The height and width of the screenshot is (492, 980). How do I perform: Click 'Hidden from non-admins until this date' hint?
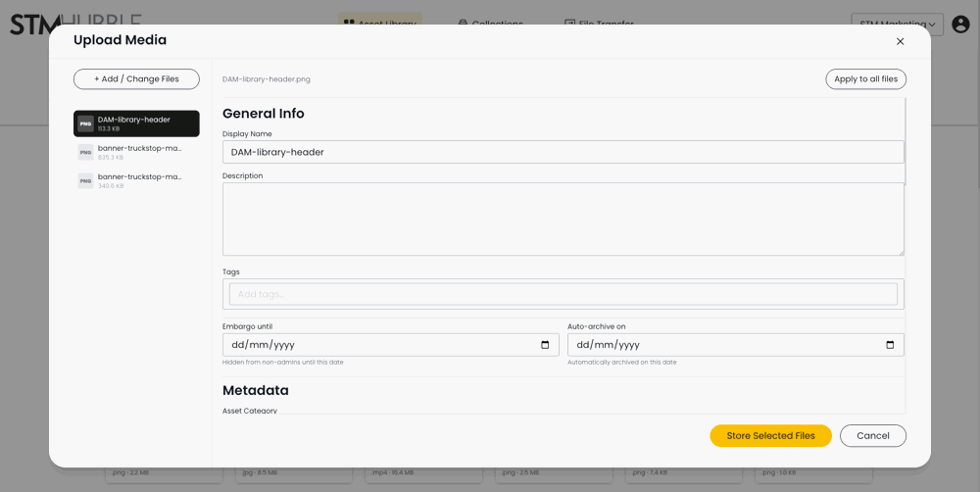pyautogui.click(x=282, y=363)
